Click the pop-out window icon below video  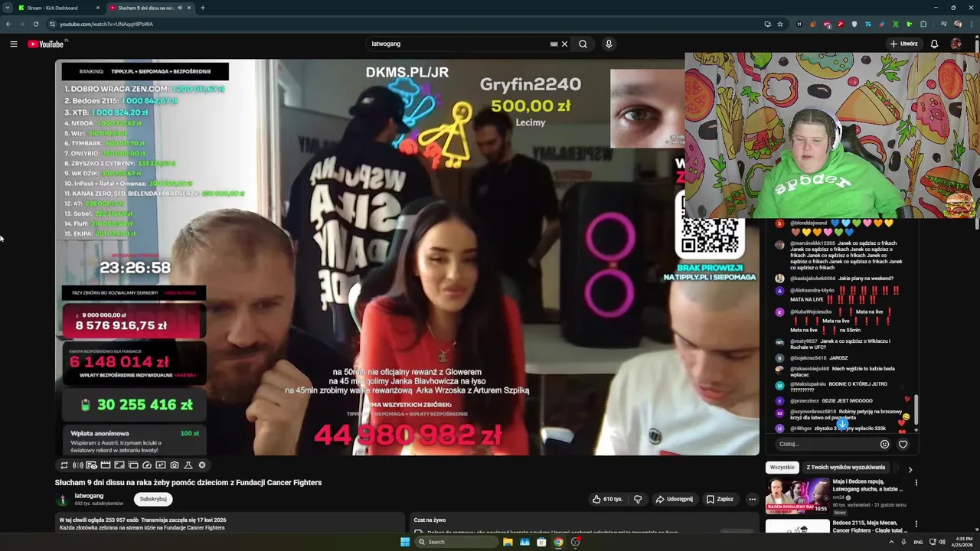coord(133,465)
